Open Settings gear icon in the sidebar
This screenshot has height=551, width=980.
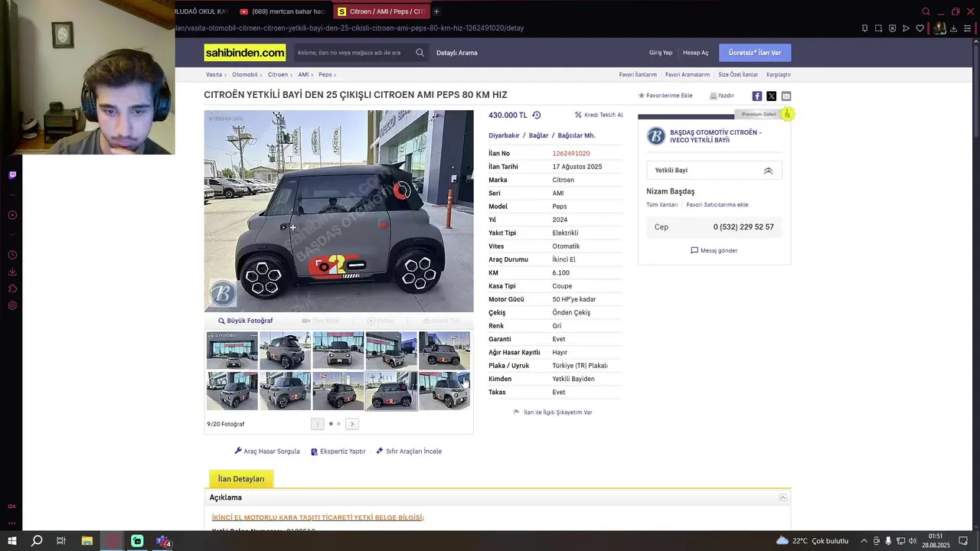(12, 305)
